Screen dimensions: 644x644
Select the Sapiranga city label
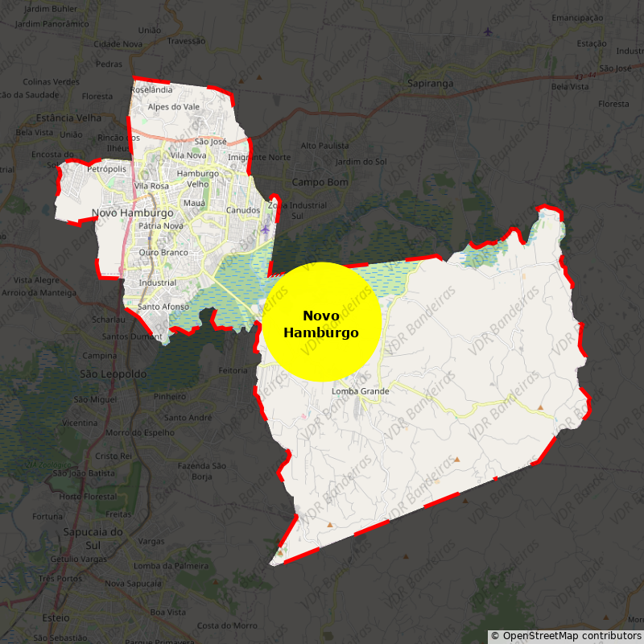coord(431,83)
